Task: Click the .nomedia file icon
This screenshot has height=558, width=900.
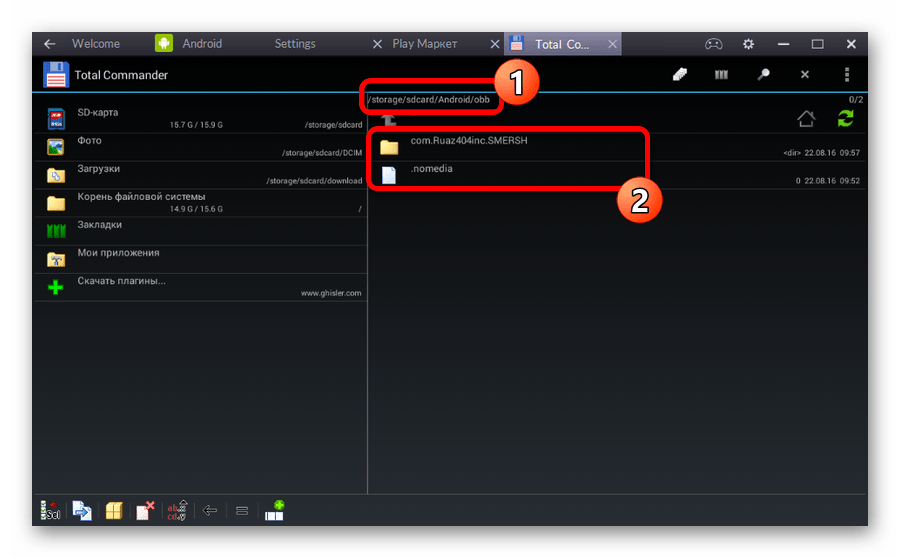Action: (389, 175)
